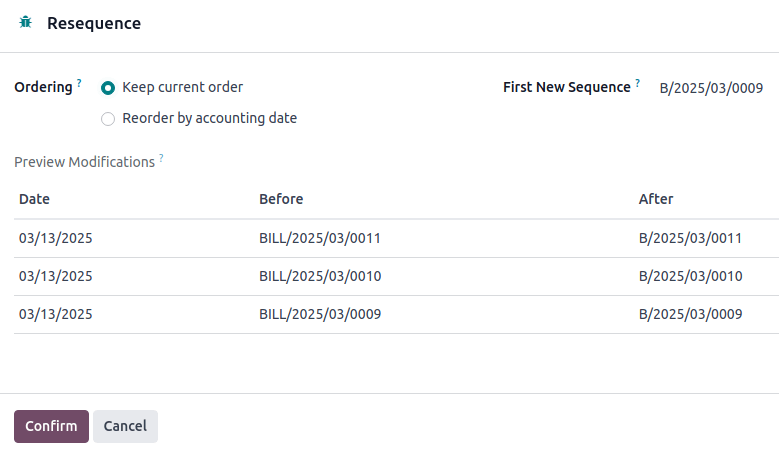
Task: Click the BILL/2025/03/0011 row entry
Action: [320, 238]
